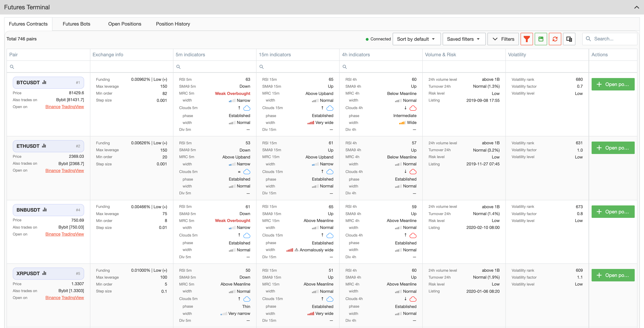Click the ETHUSDT Clouds 15m blue cloud icon
Viewport: 644px width, 328px height.
click(x=330, y=172)
